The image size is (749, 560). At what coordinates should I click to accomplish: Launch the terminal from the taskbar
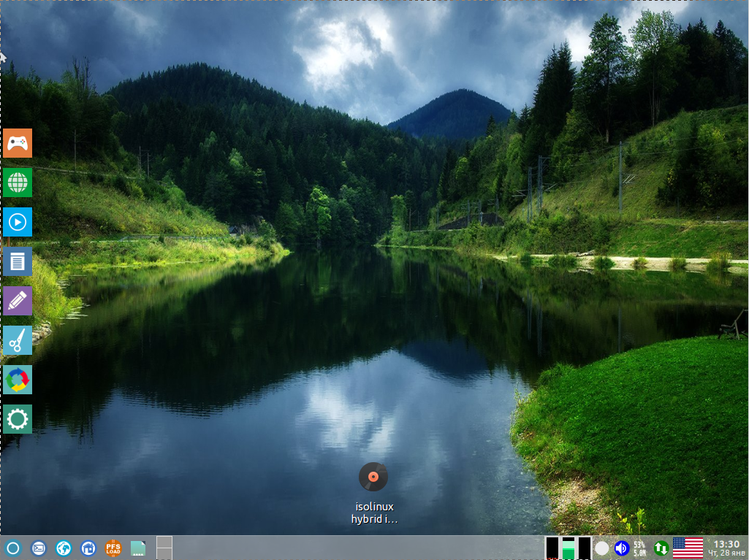coord(39,548)
